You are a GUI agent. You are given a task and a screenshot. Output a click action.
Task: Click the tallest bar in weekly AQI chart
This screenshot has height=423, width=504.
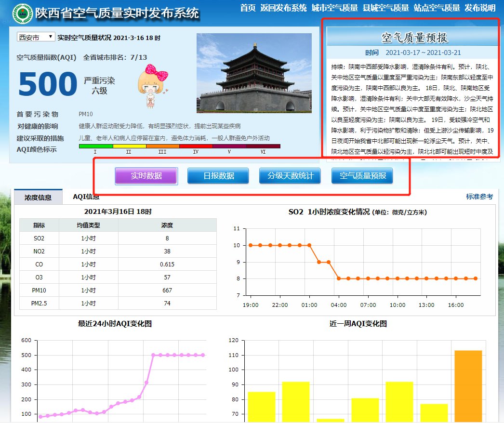tap(468, 385)
